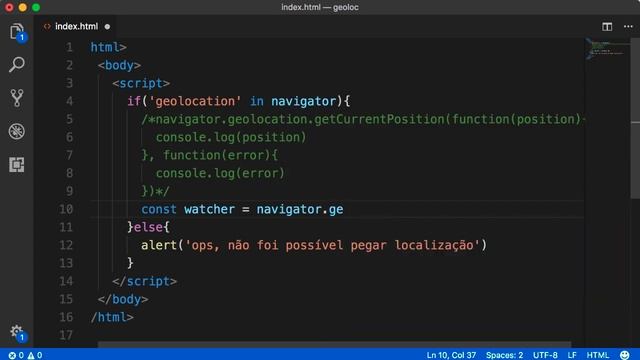Viewport: 640px width, 360px height.
Task: Change the file encoding via UTF-8
Action: coord(545,355)
